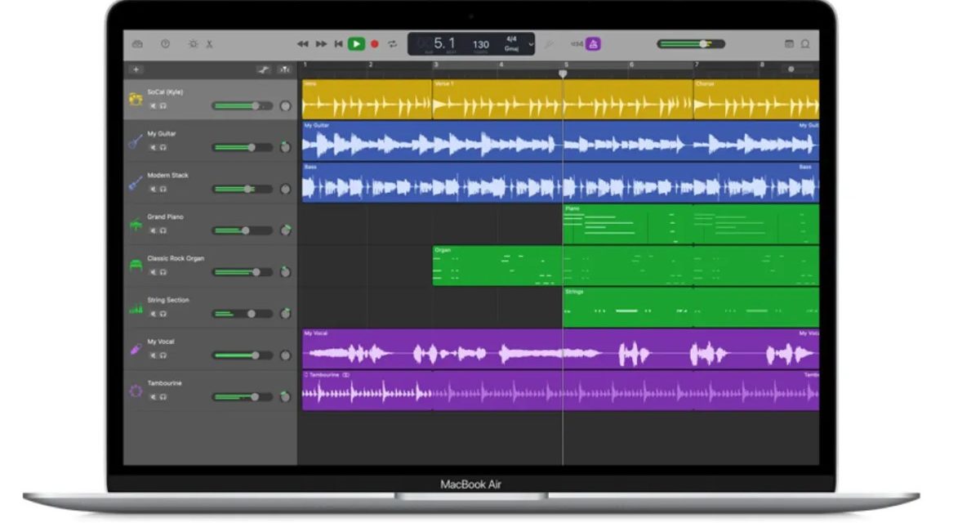
Task: Toggle the Cycle loop button
Action: (393, 44)
